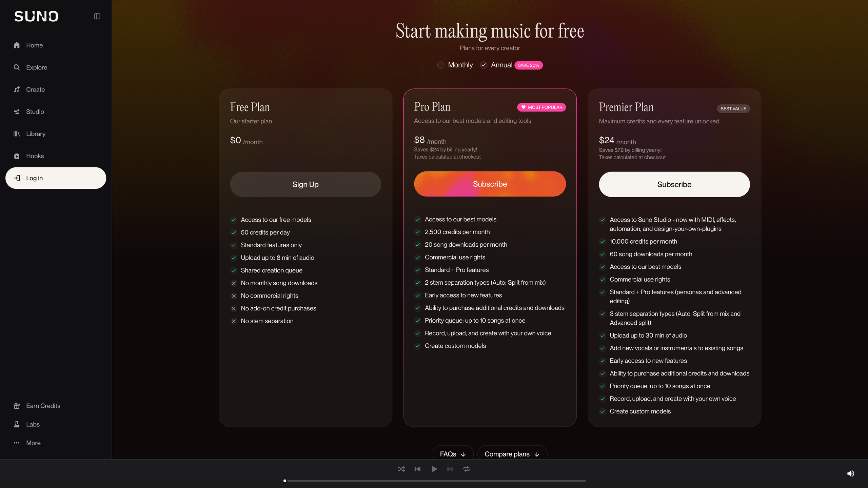Click the BEST VALUE badge
868x488 pixels.
click(733, 108)
